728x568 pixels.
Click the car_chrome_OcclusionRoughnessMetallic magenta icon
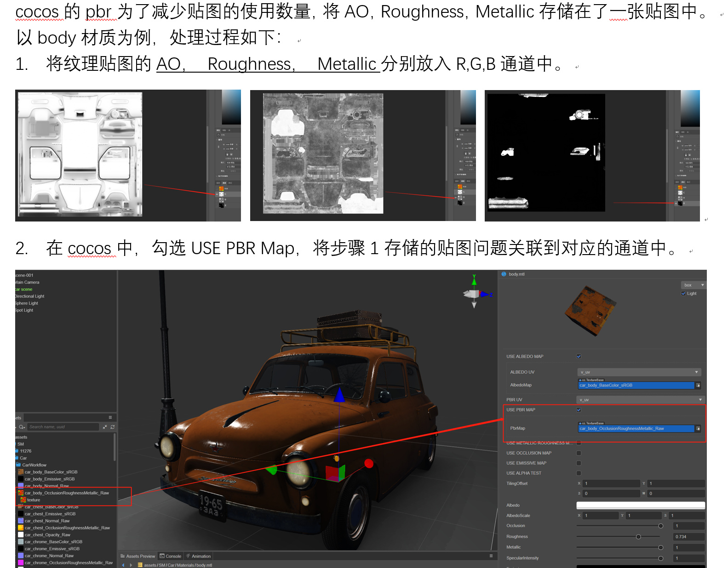(x=21, y=562)
